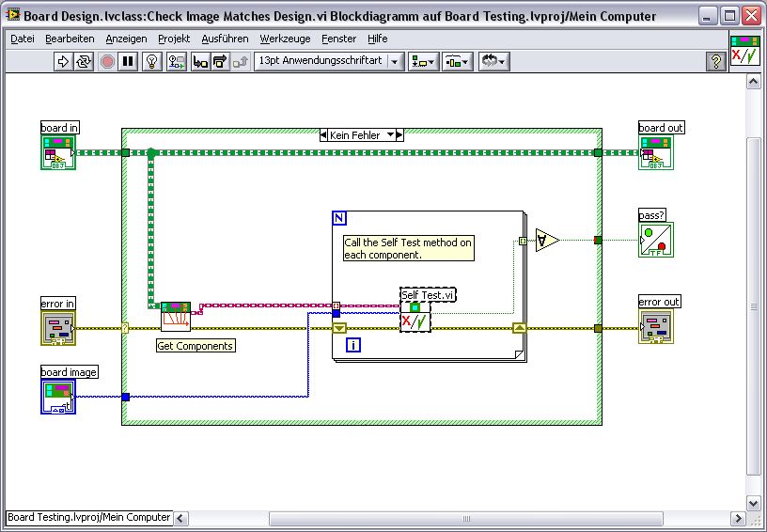Open the Distribute Objects dropdown
This screenshot has width=767, height=532.
[458, 62]
